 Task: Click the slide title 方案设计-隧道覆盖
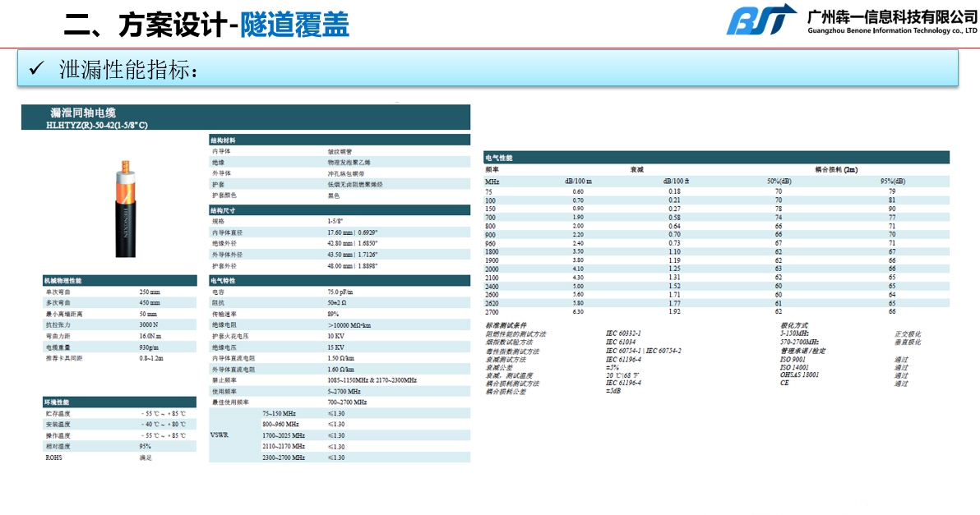click(206, 25)
